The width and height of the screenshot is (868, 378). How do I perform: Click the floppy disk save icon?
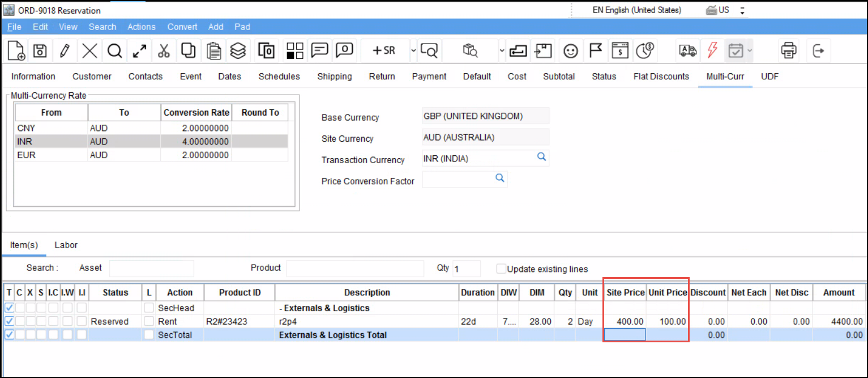pos(40,51)
